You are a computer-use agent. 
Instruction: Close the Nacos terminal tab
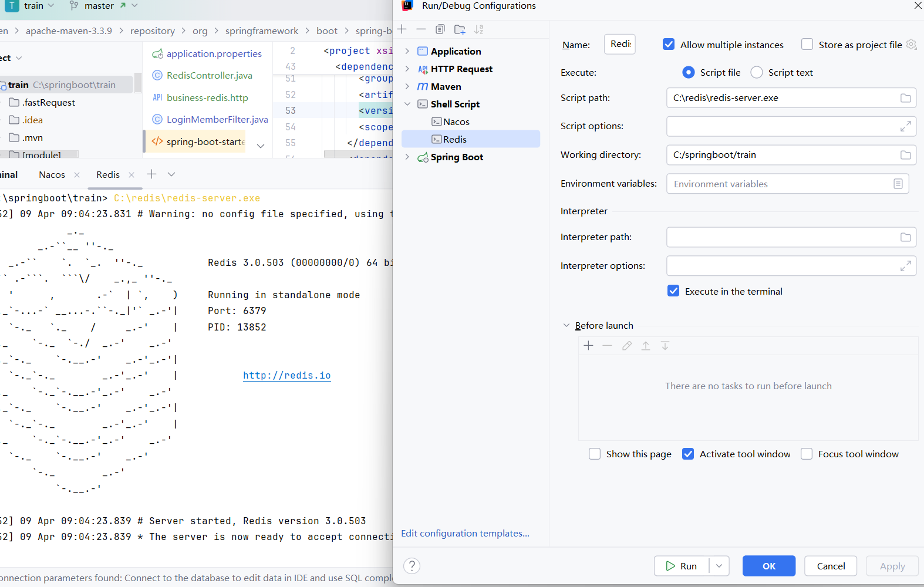[77, 175]
